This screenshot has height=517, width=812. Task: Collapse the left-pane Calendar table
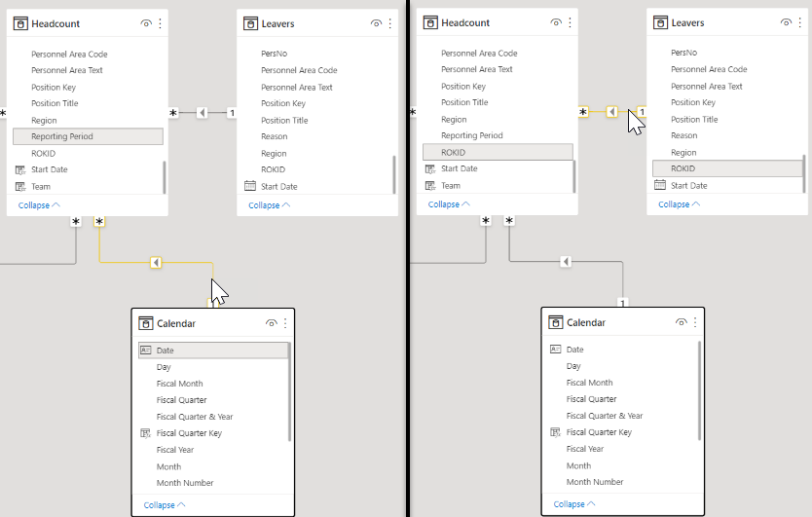click(x=165, y=505)
